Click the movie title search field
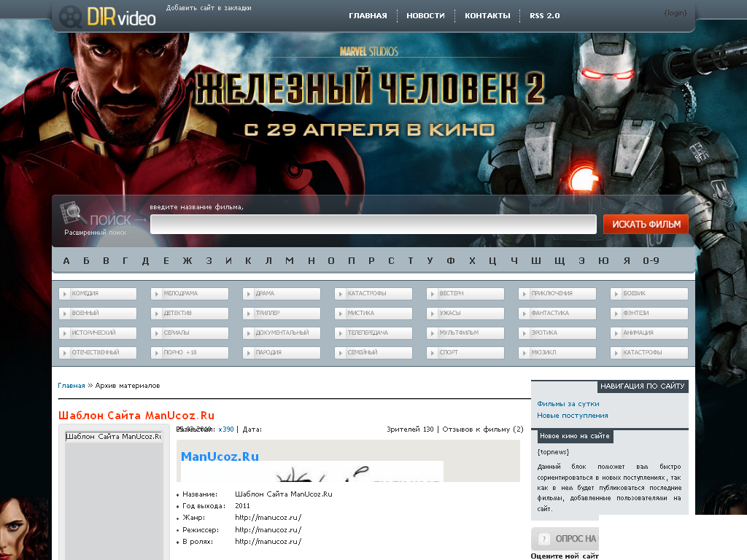 [373, 225]
